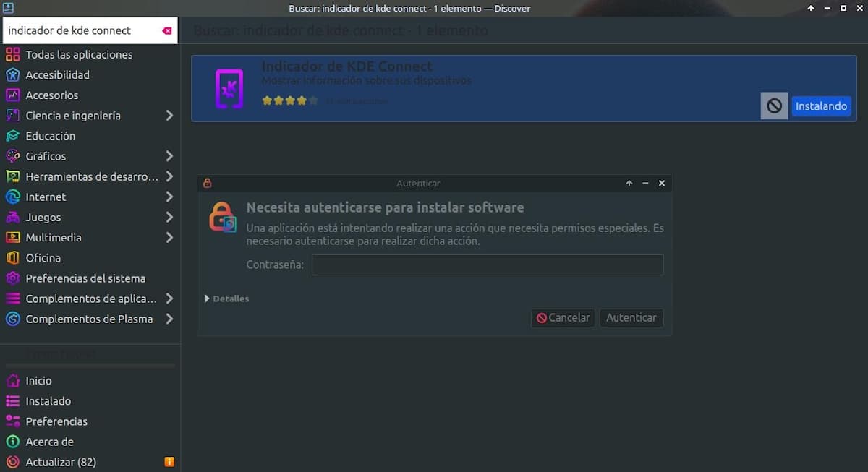This screenshot has width=868, height=472.
Task: Click the KDE Connect indicator app icon
Action: coord(229,89)
